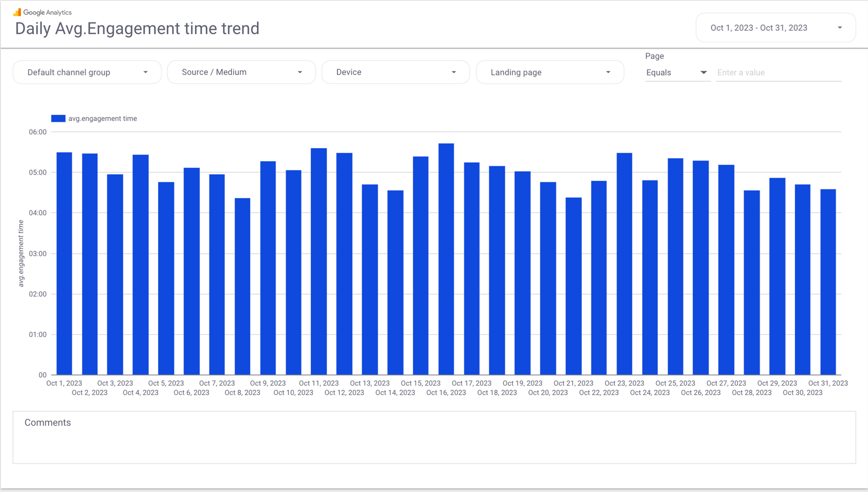
Task: Change the Equals page operator
Action: [x=676, y=73]
